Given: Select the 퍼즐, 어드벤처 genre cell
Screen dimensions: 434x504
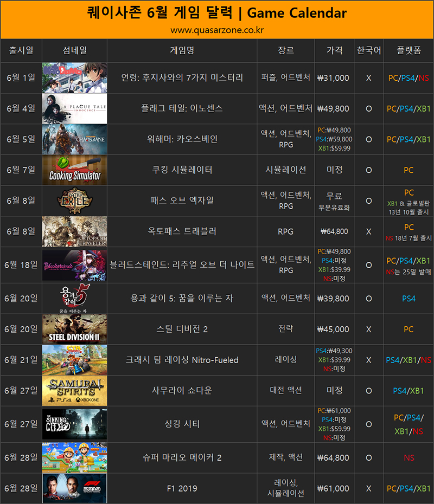Looking at the screenshot, I should click(x=286, y=77).
